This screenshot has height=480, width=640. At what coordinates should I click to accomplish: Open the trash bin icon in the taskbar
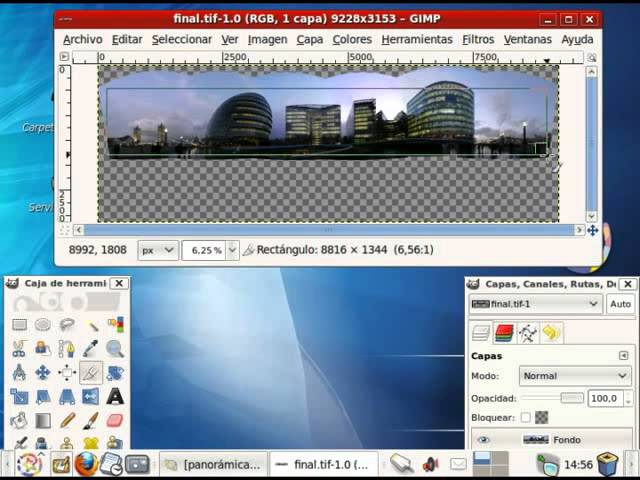tap(607, 464)
